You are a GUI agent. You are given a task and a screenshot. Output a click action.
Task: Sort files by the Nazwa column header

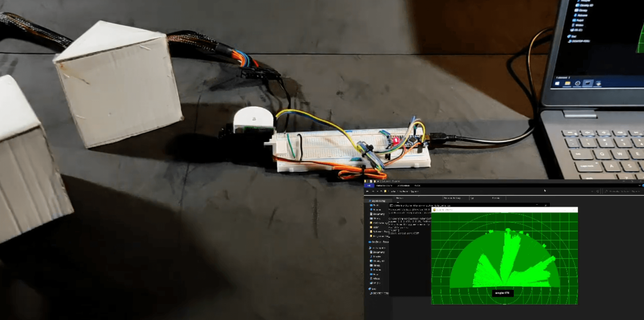click(400, 198)
